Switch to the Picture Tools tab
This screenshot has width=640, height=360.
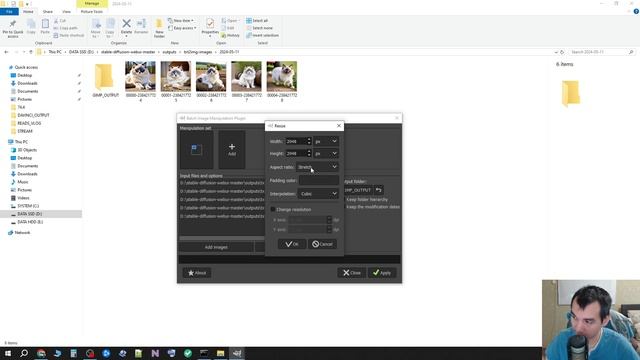[x=92, y=11]
